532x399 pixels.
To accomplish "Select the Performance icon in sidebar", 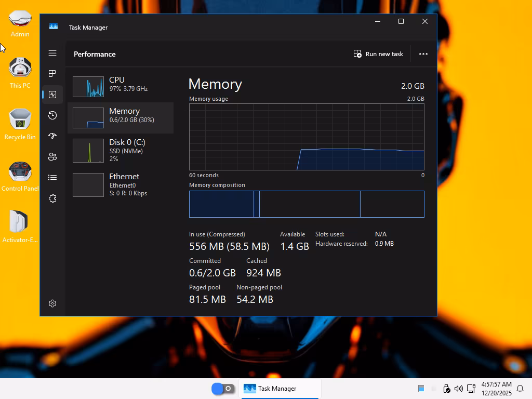I will coord(52,95).
